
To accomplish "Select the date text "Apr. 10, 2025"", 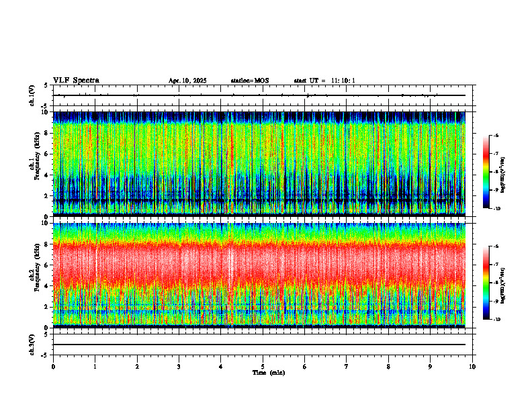I will [x=187, y=81].
